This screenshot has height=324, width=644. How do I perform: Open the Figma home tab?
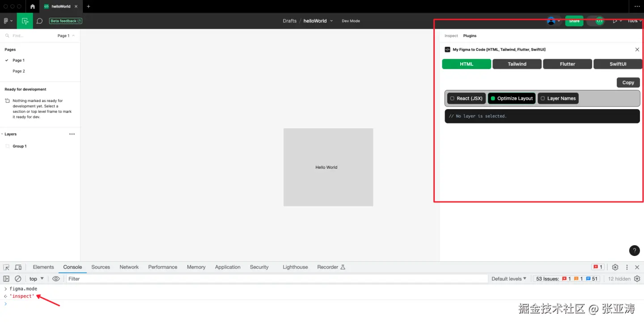tap(32, 6)
